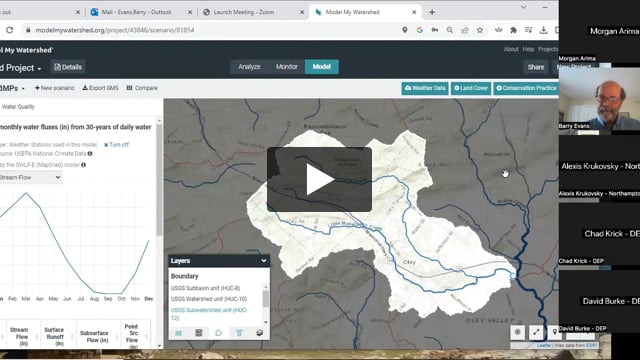Select the Boundary layers tab icon
The image size is (640, 360).
pos(219,333)
